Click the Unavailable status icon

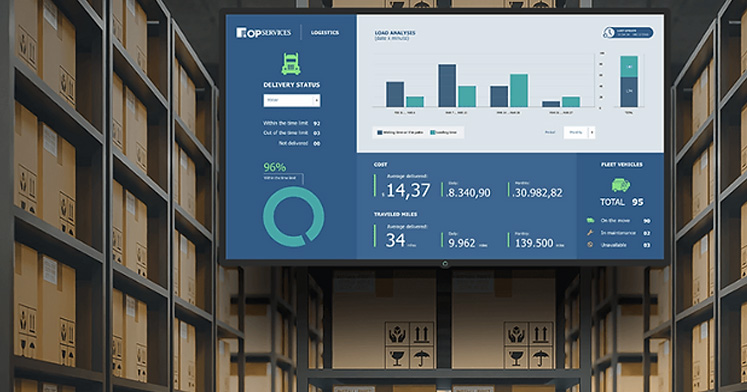click(590, 244)
